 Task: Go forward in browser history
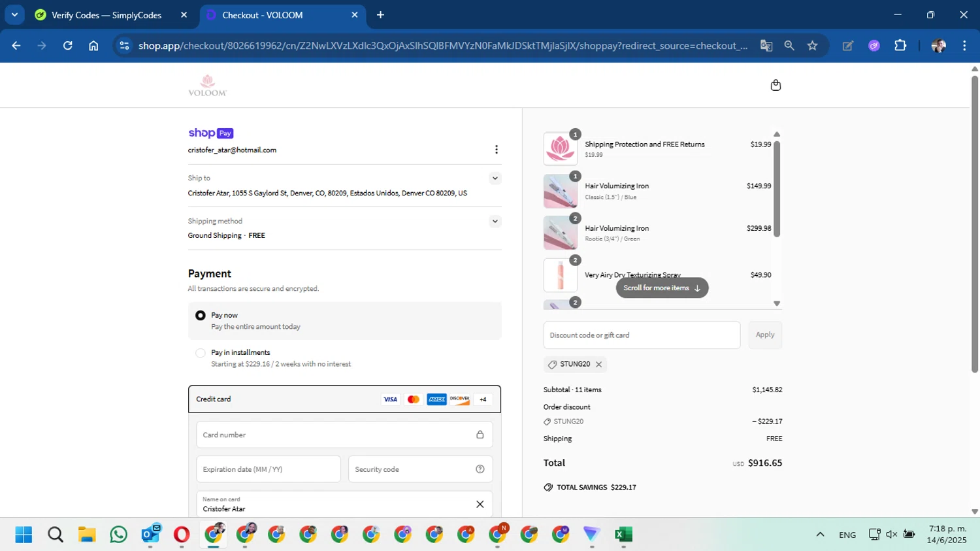pyautogui.click(x=42, y=46)
